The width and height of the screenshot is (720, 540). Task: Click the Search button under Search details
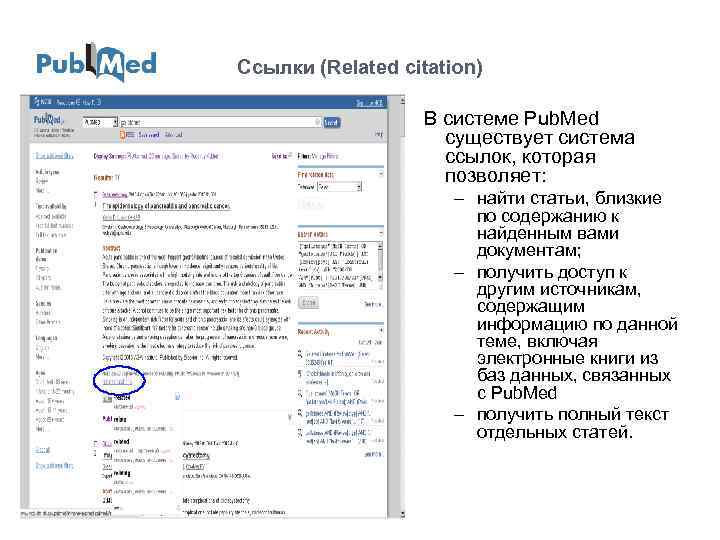pyautogui.click(x=309, y=303)
